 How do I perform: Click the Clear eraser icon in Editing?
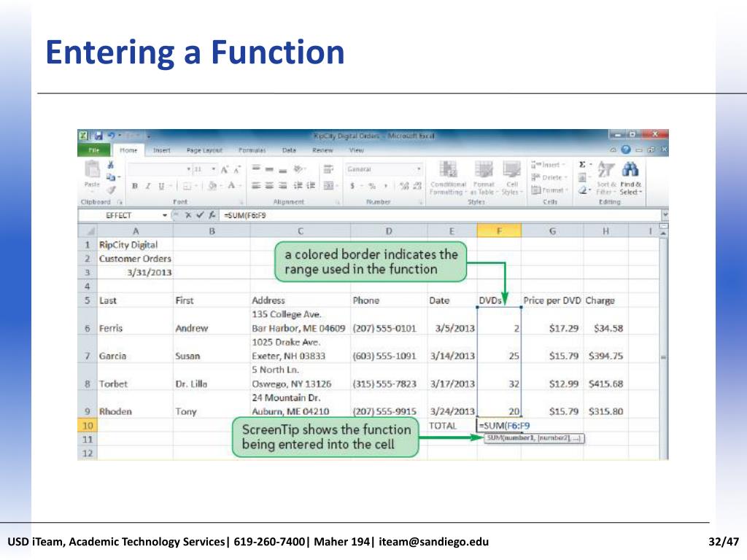(x=583, y=190)
